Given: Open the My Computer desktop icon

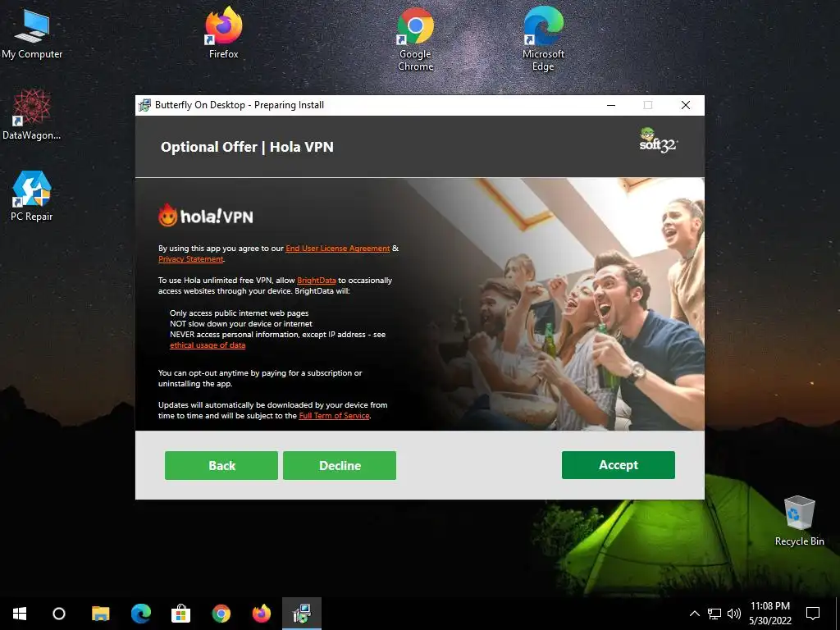Looking at the screenshot, I should [32, 34].
